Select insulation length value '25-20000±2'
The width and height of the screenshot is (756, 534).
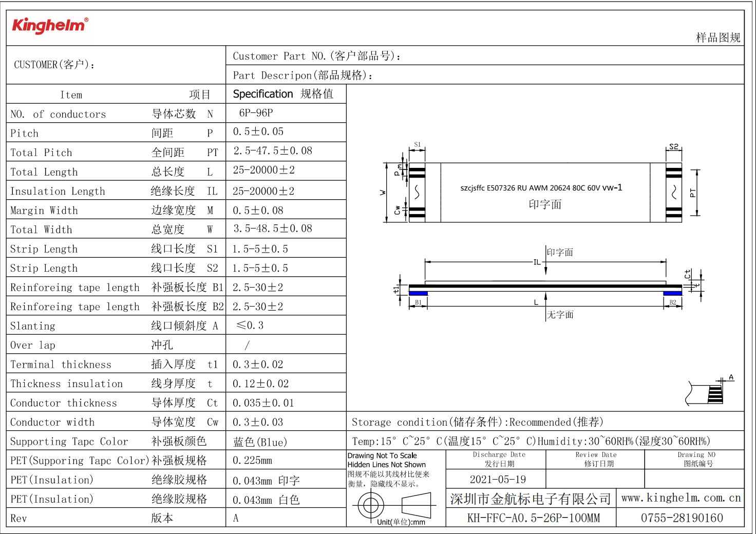pyautogui.click(x=263, y=191)
